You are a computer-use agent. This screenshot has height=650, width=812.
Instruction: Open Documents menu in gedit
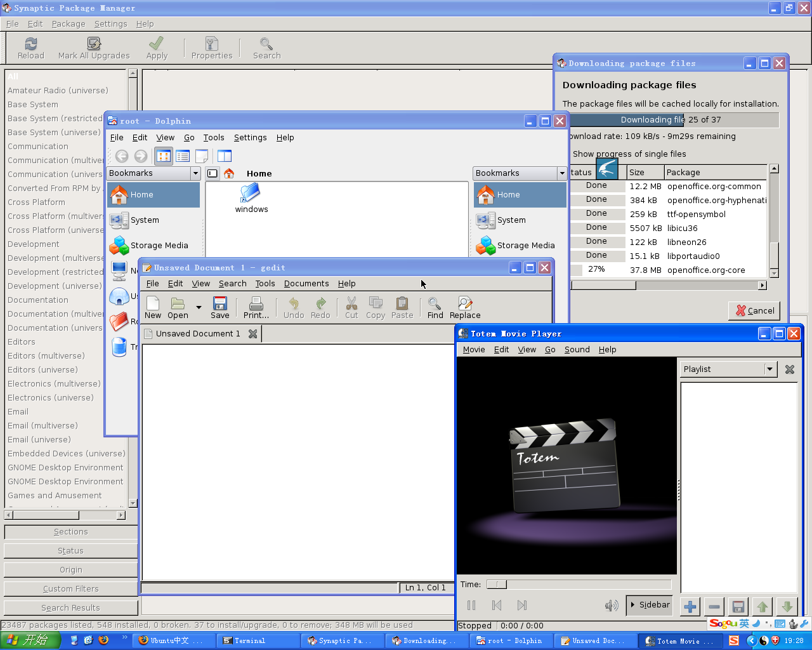[x=306, y=284]
